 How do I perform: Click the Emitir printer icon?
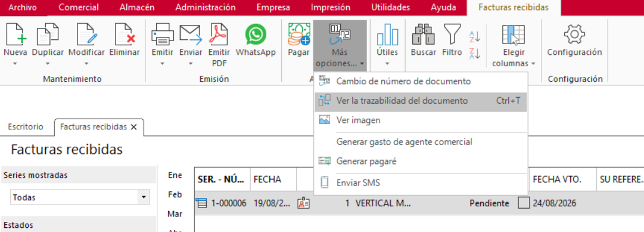coord(163,34)
